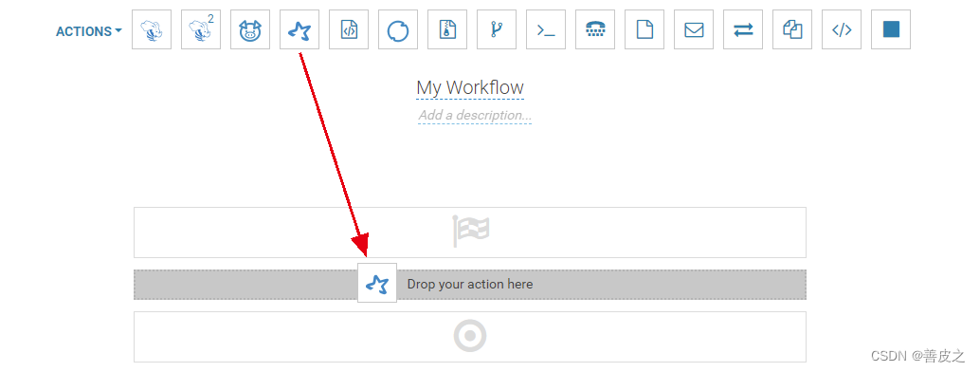
Task: Select the Hive script action icon
Action: pos(152,29)
